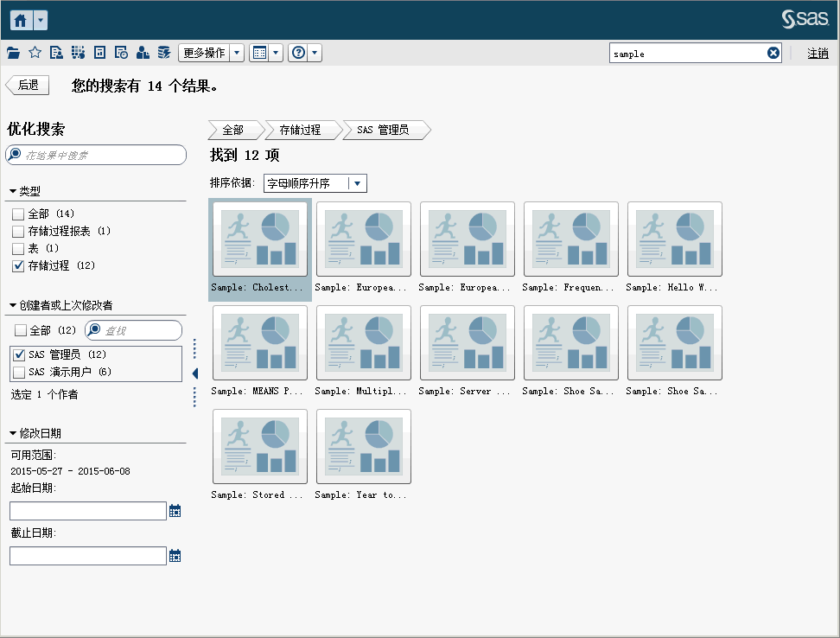This screenshot has width=840, height=638.
Task: Open the Sample: Hello W... thumbnail
Action: 674,239
